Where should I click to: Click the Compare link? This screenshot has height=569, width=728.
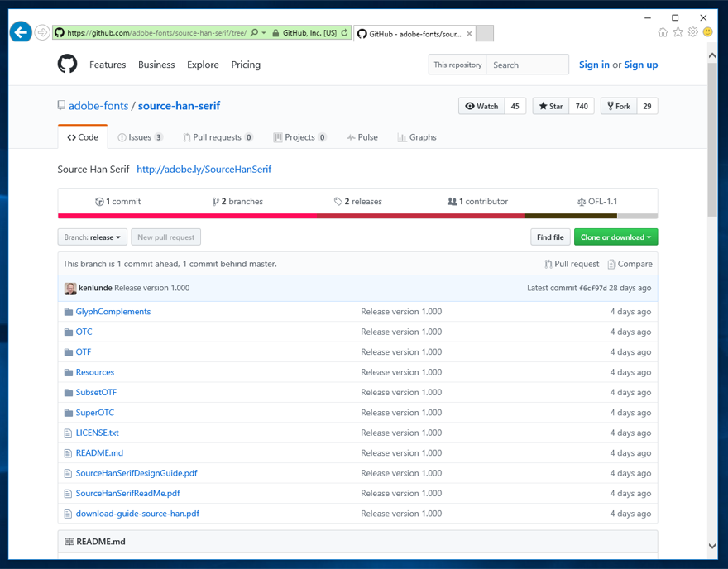[630, 264]
